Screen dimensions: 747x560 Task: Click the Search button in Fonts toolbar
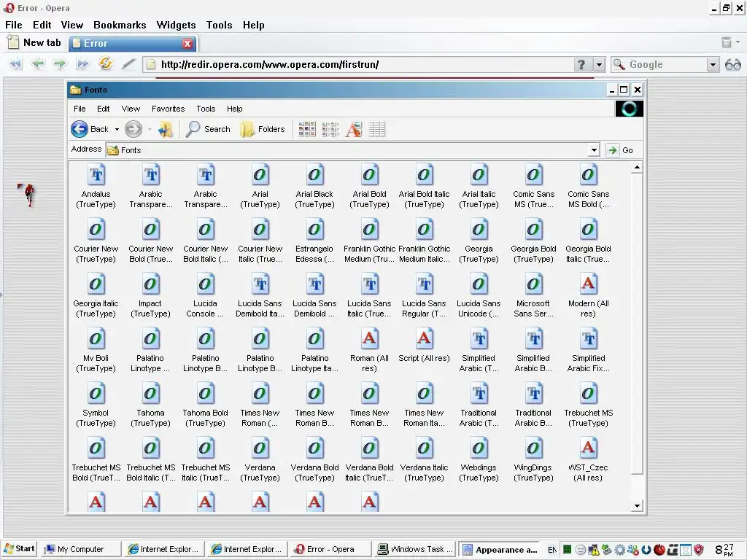coord(208,129)
